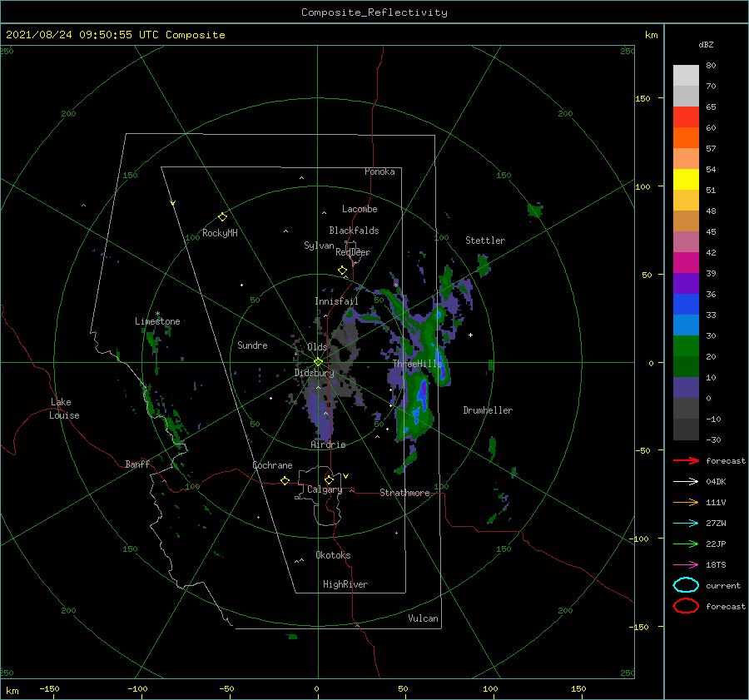The width and height of the screenshot is (749, 700).
Task: Click the bright blue 33-36 dBZ swatch
Action: 686,305
